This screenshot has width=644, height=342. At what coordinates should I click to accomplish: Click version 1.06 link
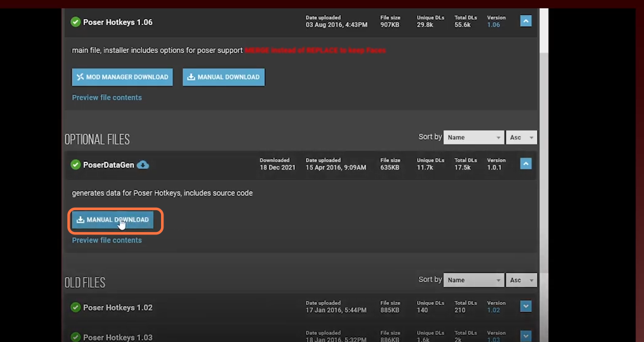[x=494, y=25]
